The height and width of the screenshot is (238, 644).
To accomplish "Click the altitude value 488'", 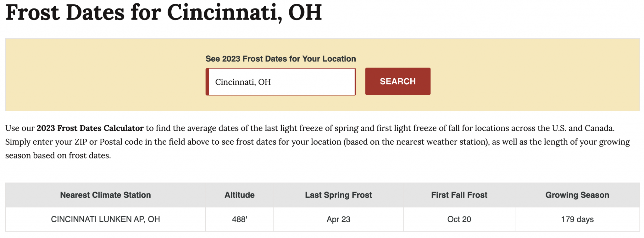I will click(239, 219).
